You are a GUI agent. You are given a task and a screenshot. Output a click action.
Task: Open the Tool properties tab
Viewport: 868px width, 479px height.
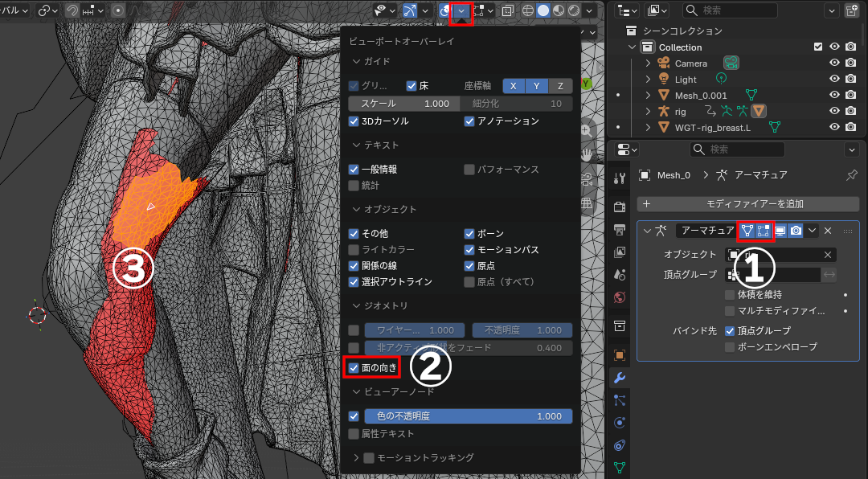(x=620, y=178)
